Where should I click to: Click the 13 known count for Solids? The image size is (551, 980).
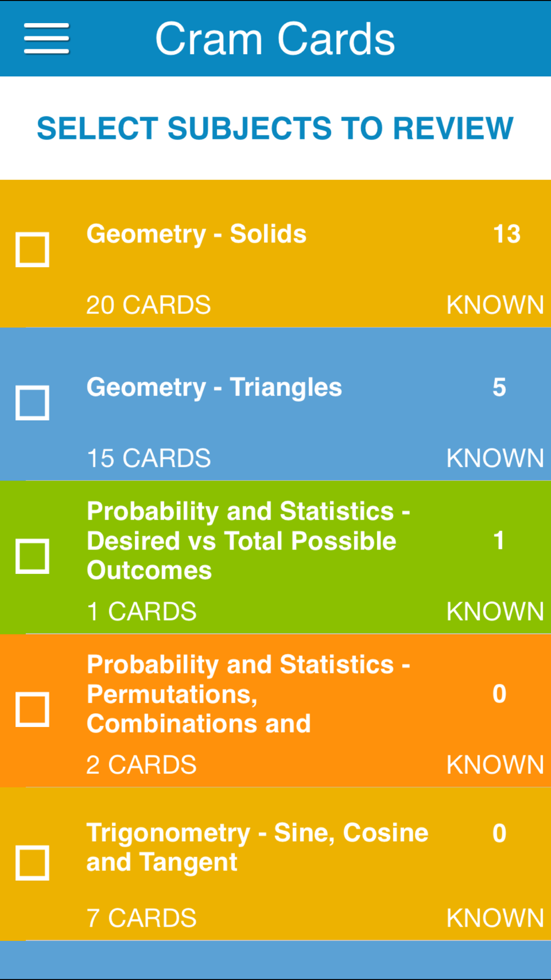point(506,234)
